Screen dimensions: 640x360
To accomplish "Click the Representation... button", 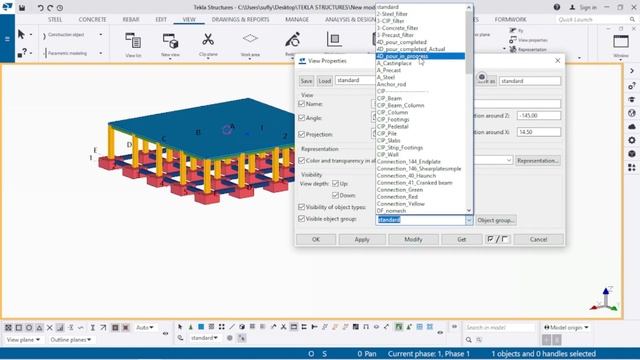I will tap(537, 160).
